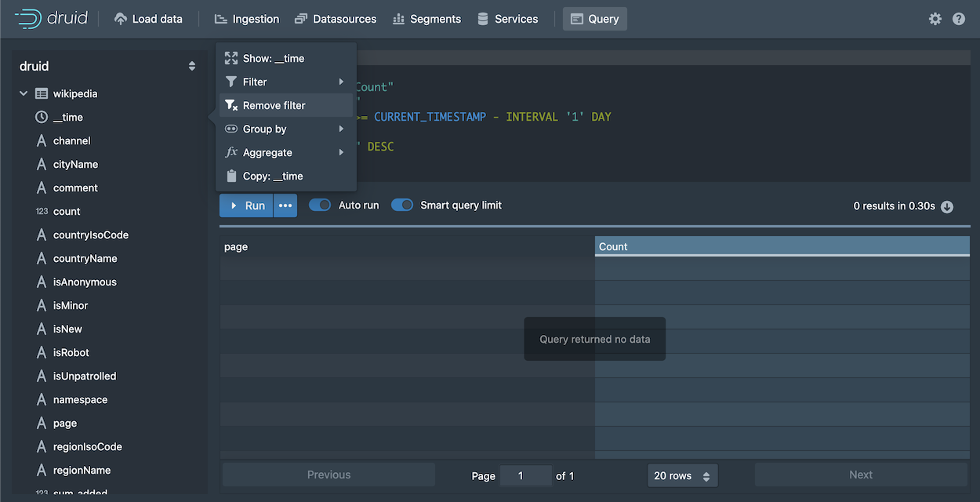The height and width of the screenshot is (502, 980).
Task: Click the string icon beside isMinor
Action: click(42, 305)
